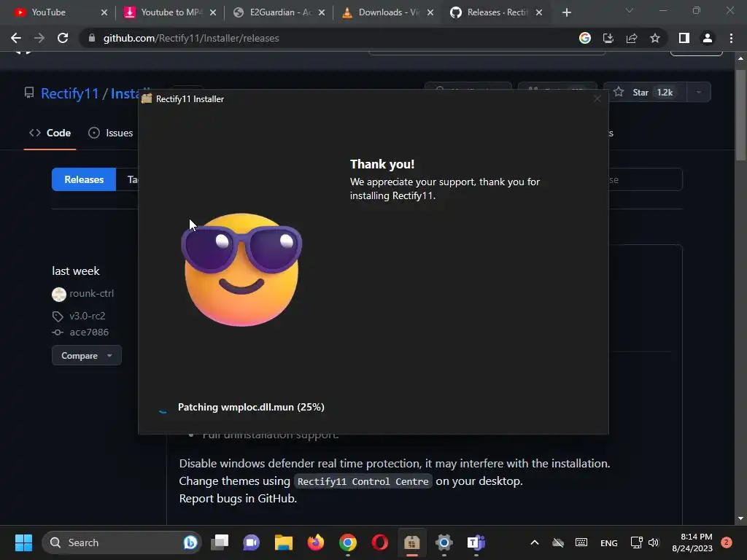Open commit ace7086
The image size is (747, 560).
[89, 332]
